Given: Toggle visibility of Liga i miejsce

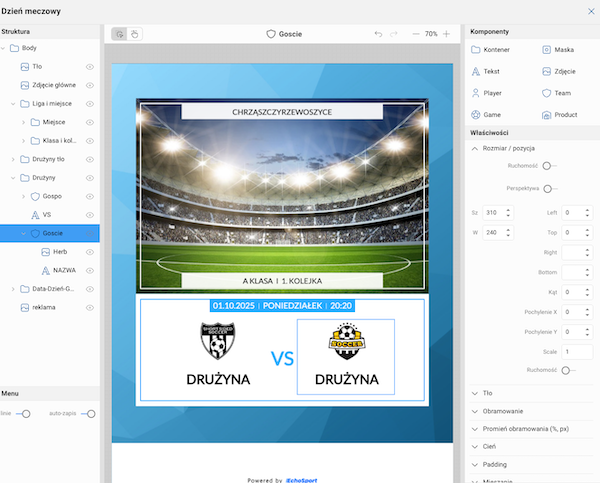Looking at the screenshot, I should click(90, 104).
